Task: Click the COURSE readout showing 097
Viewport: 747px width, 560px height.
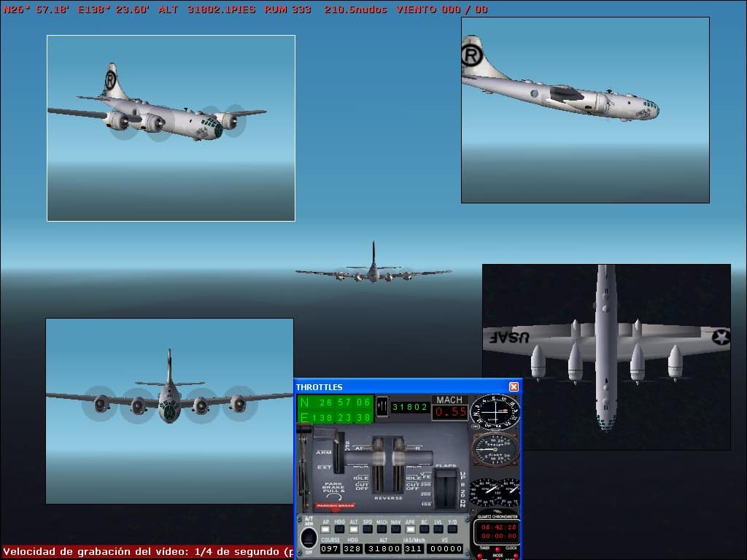Action: (x=330, y=548)
